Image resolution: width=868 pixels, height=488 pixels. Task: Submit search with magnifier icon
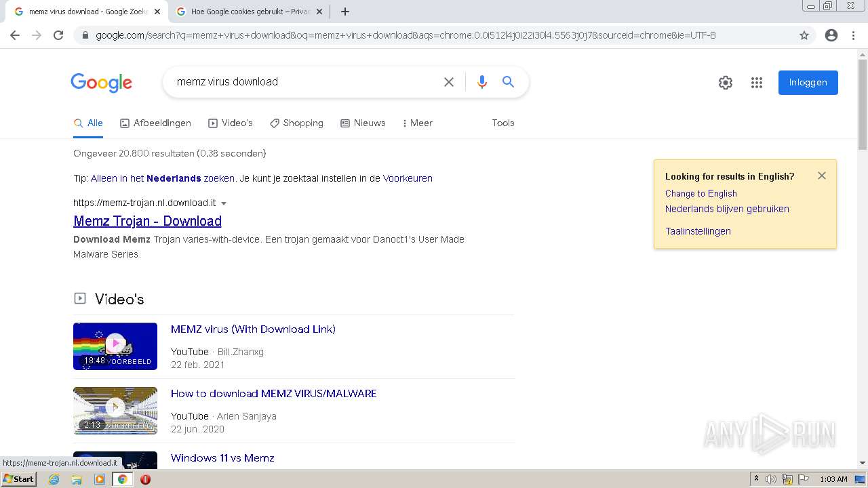pos(508,82)
